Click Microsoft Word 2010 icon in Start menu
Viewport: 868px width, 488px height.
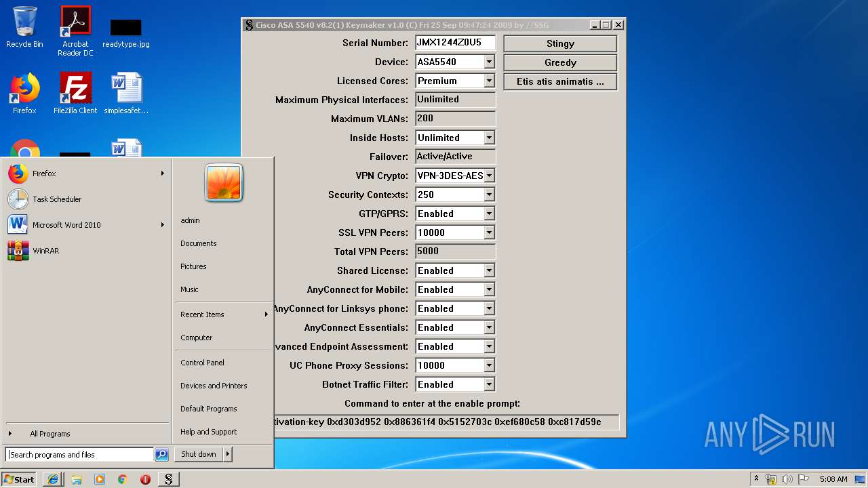[18, 225]
